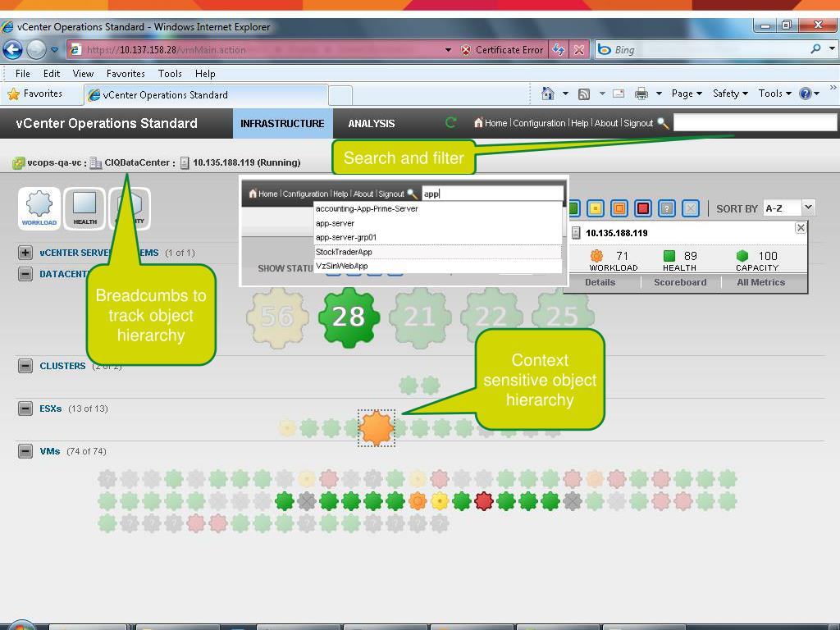Open the Edit menu
Viewport: 840px width, 630px height.
tap(52, 74)
